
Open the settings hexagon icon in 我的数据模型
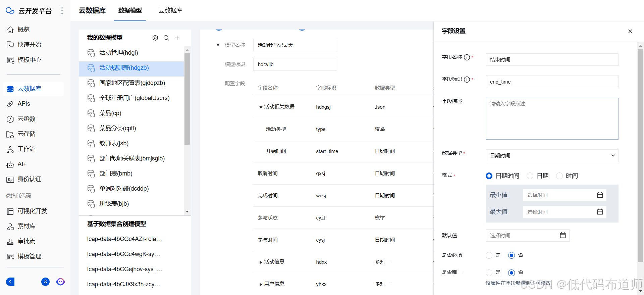(x=155, y=38)
